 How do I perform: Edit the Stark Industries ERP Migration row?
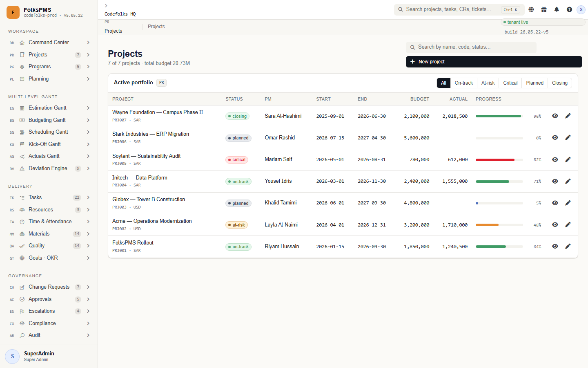point(568,137)
